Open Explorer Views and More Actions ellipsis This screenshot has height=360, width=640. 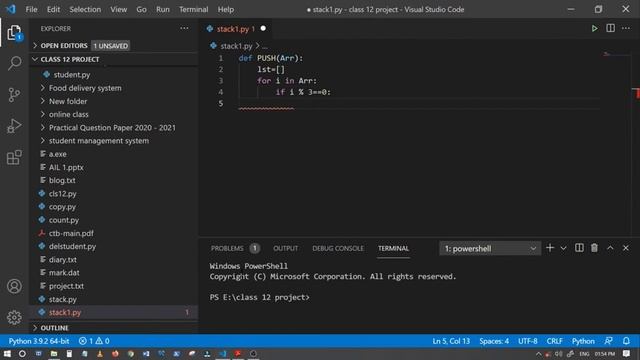pyautogui.click(x=184, y=28)
